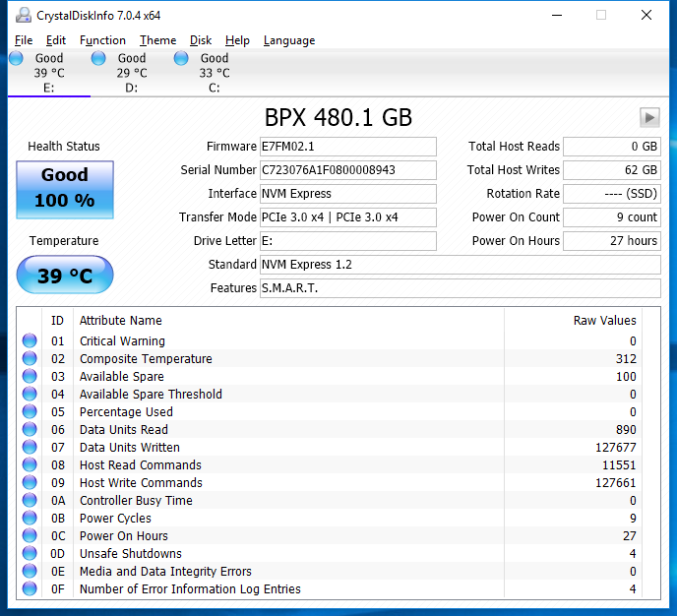This screenshot has width=677, height=616.
Task: Click the status orb for drive D:
Action: click(98, 59)
